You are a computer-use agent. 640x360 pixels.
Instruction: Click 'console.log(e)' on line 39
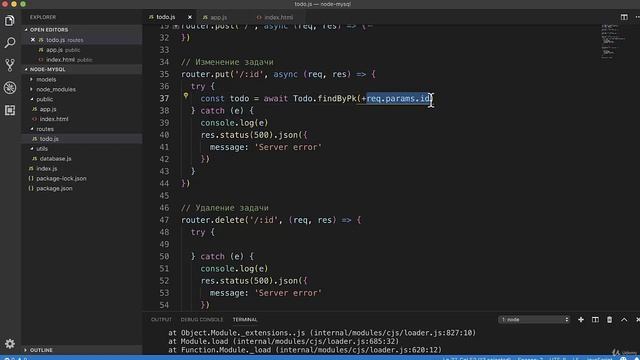click(234, 123)
